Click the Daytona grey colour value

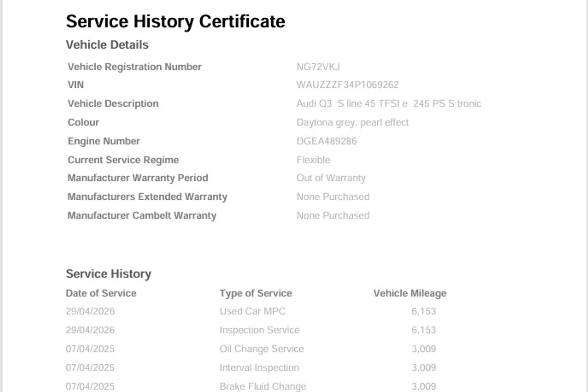click(x=352, y=123)
